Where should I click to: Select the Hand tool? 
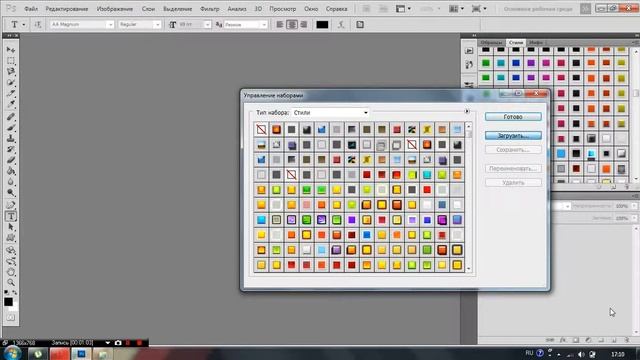pyautogui.click(x=11, y=272)
